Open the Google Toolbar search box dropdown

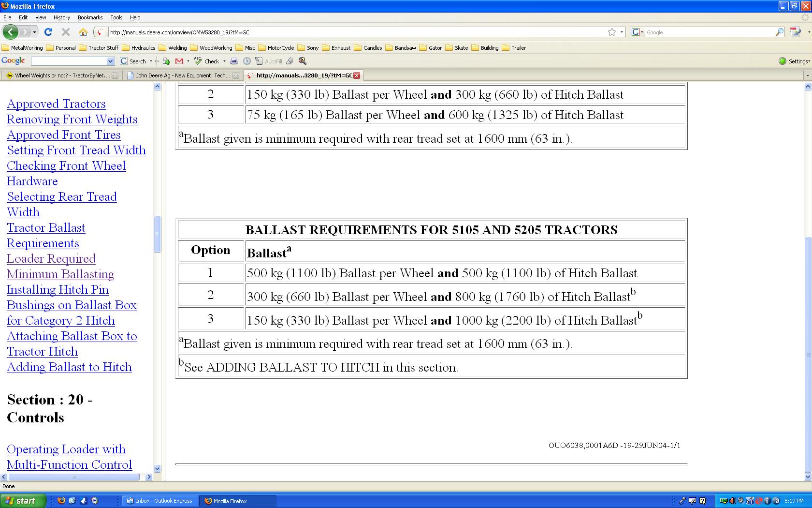tap(110, 61)
